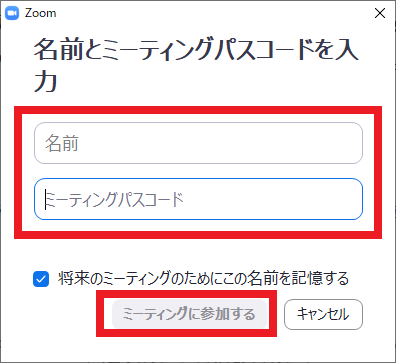Uncheck 将来のミーティングのためにこの名前を記憶する checkbox
Screen dimensions: 396x363
41,279
